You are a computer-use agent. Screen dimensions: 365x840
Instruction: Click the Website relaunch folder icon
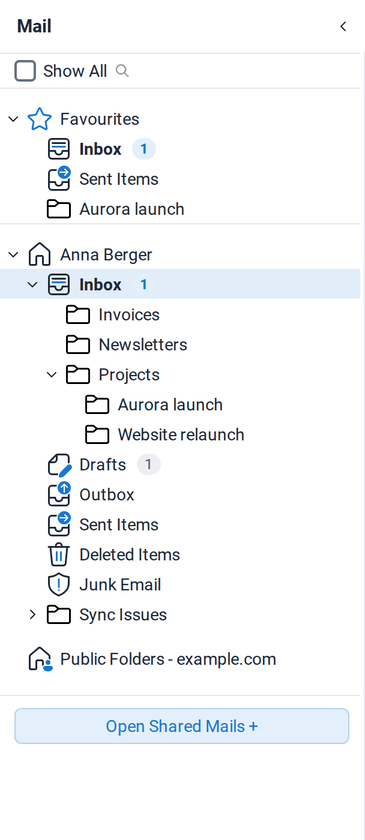point(98,434)
